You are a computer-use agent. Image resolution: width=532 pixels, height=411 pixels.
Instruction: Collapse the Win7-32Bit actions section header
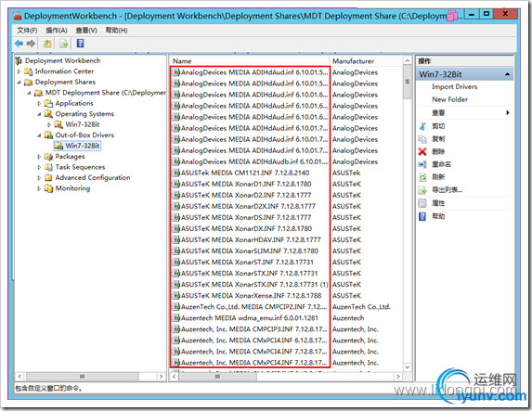tap(507, 74)
